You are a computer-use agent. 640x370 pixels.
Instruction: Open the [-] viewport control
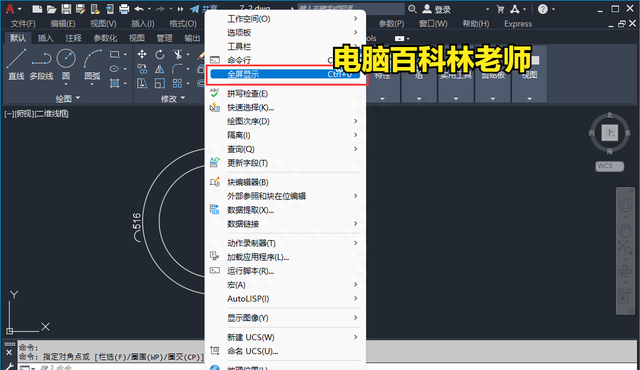tap(9, 114)
